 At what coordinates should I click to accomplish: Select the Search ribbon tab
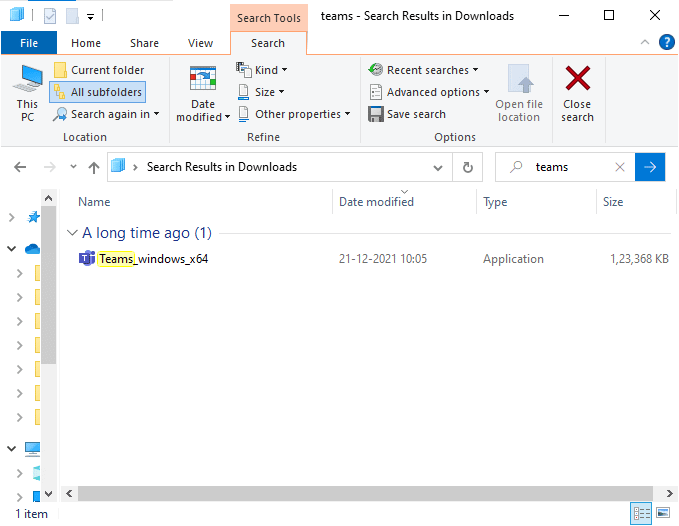[268, 43]
